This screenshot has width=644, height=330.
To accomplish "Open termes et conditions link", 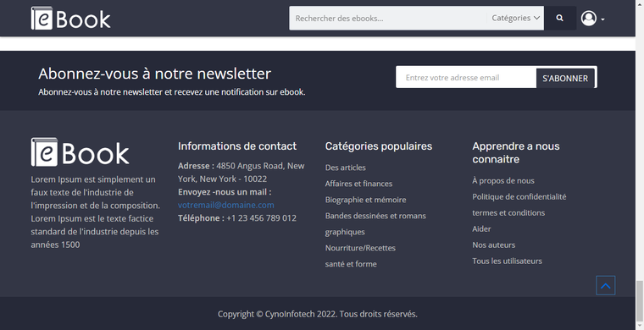I will 508,212.
